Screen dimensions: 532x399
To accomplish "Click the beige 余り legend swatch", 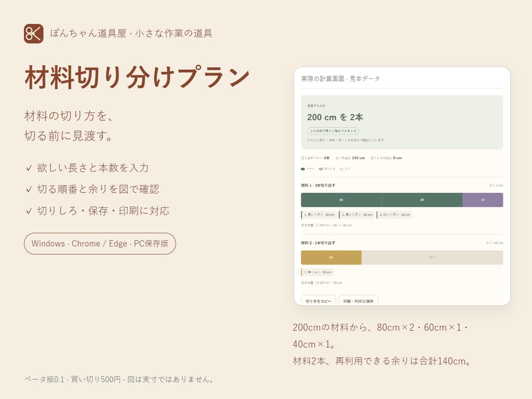I will 341,169.
